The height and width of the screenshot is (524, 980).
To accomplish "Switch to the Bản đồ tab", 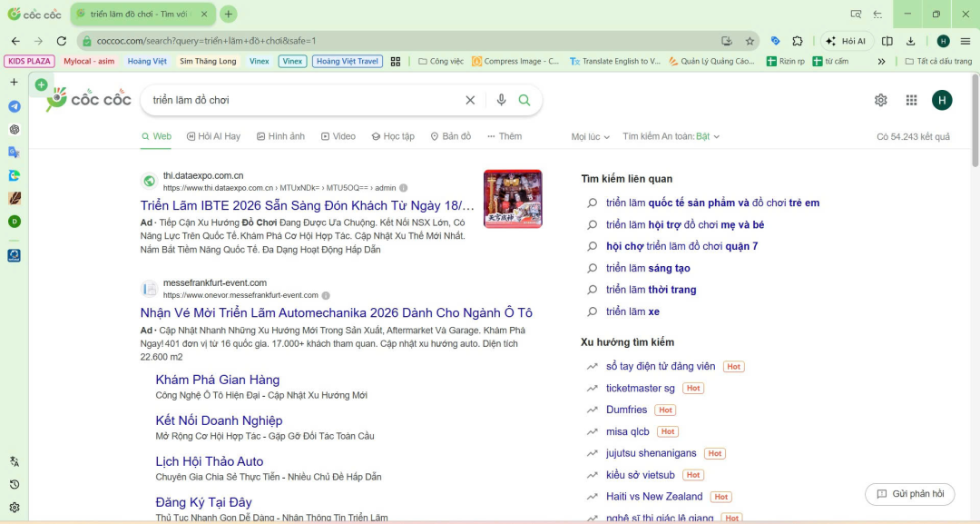I will click(x=451, y=136).
